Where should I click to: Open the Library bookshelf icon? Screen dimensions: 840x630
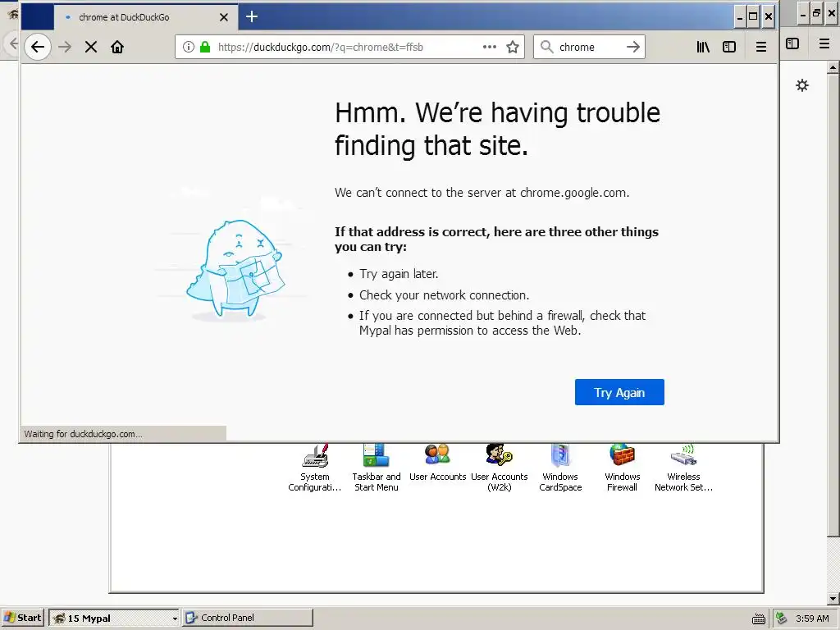703,47
